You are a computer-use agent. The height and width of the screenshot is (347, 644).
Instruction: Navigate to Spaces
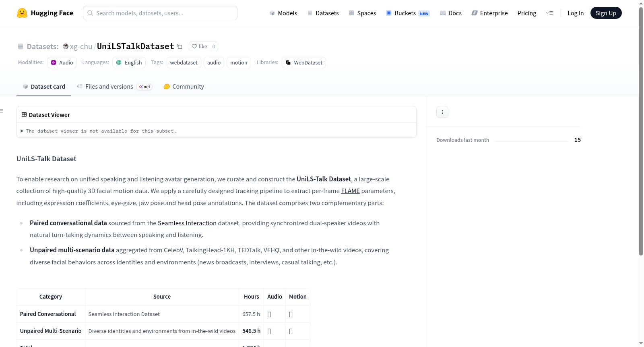362,13
